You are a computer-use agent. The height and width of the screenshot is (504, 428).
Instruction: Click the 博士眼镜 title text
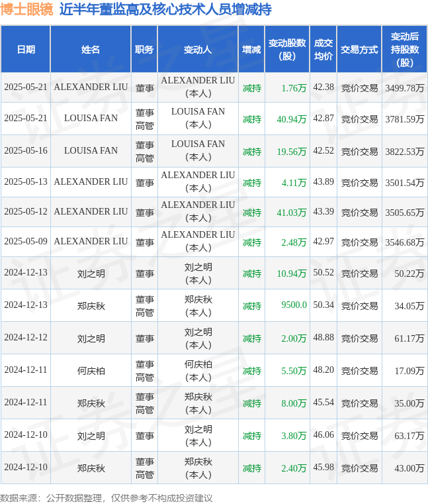[x=26, y=9]
